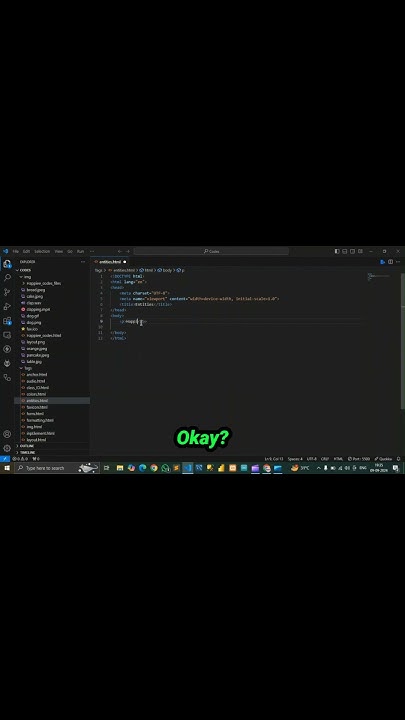The width and height of the screenshot is (405, 720).
Task: Open Customize Layout in title bar
Action: [360, 251]
